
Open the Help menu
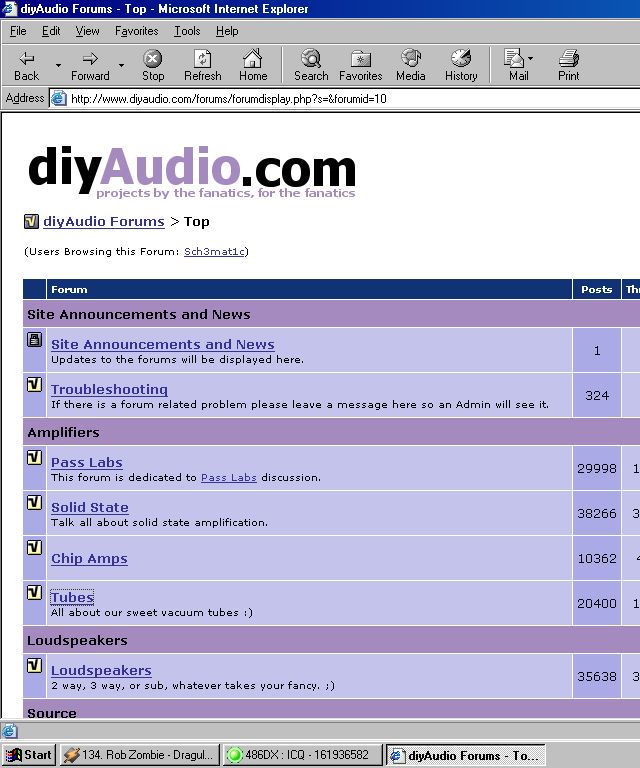[227, 31]
